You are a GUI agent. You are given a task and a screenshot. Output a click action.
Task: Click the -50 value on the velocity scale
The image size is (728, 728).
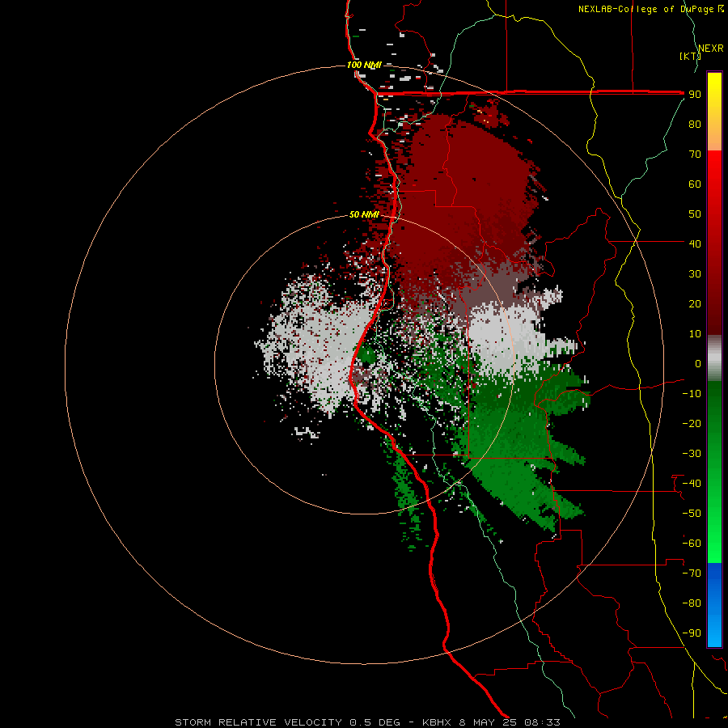coord(692,514)
